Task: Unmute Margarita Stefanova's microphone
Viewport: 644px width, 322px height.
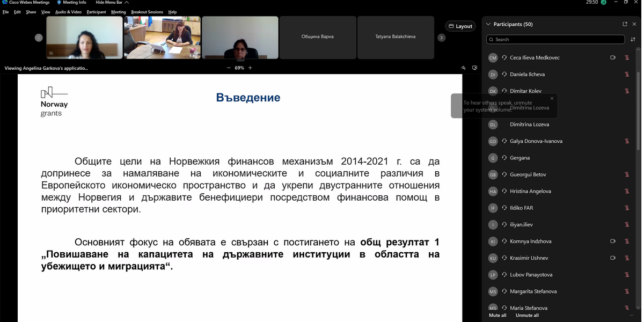Action: (627, 291)
